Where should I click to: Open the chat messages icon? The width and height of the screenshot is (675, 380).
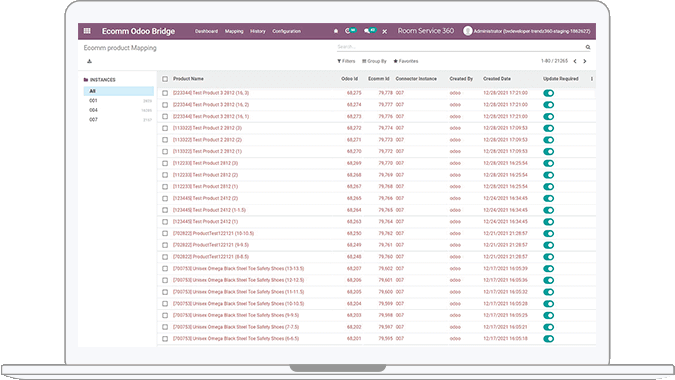[367, 31]
